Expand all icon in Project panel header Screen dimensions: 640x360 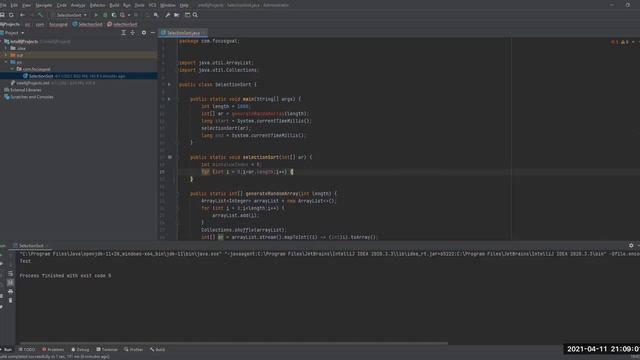click(x=123, y=33)
